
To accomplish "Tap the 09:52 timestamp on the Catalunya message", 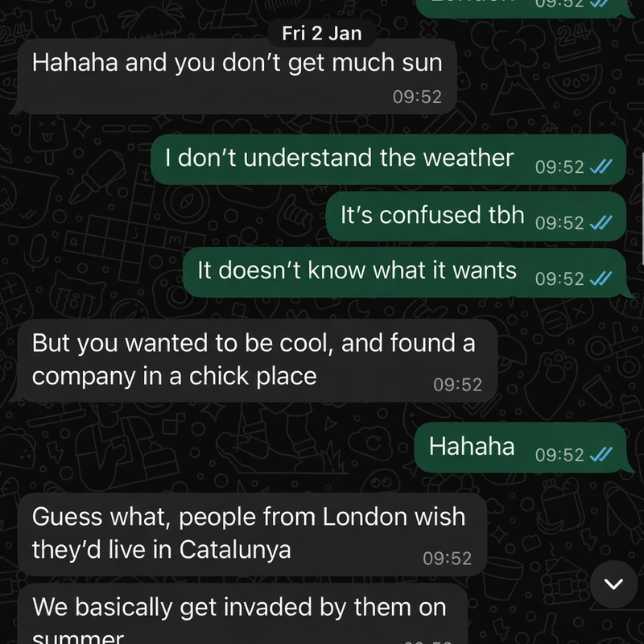I will (448, 559).
